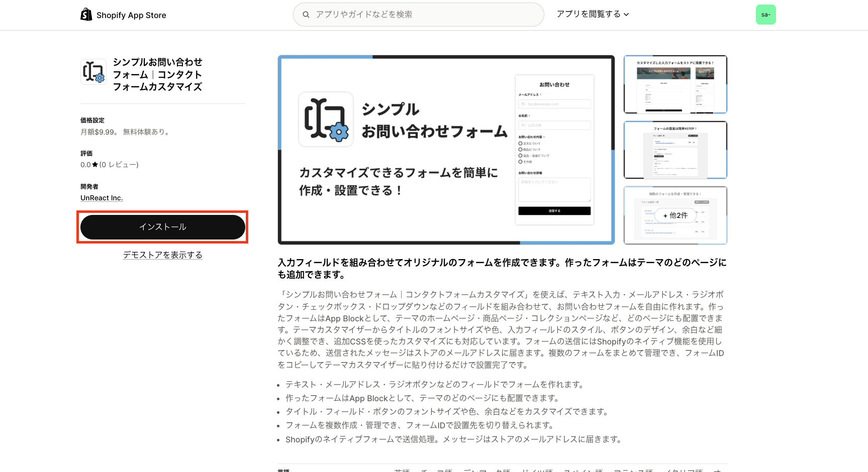Focus the app search input field
Screen dimensions: 868x472
point(418,15)
